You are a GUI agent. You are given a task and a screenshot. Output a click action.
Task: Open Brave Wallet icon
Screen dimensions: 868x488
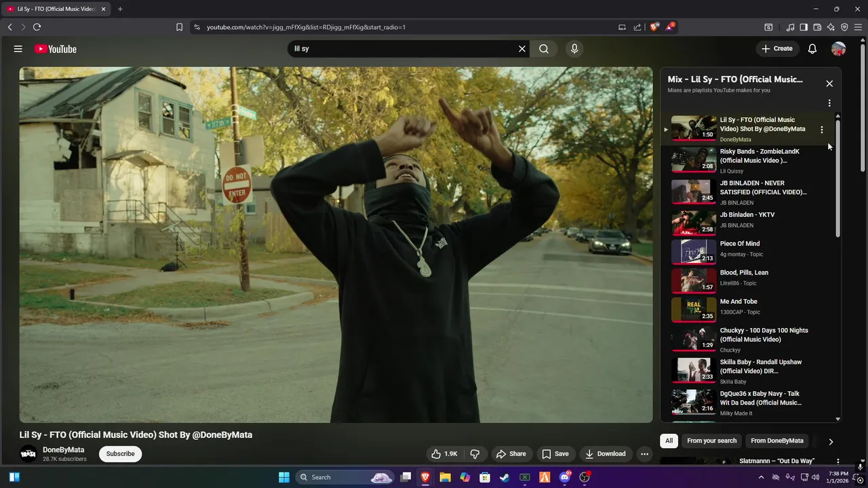[817, 27]
